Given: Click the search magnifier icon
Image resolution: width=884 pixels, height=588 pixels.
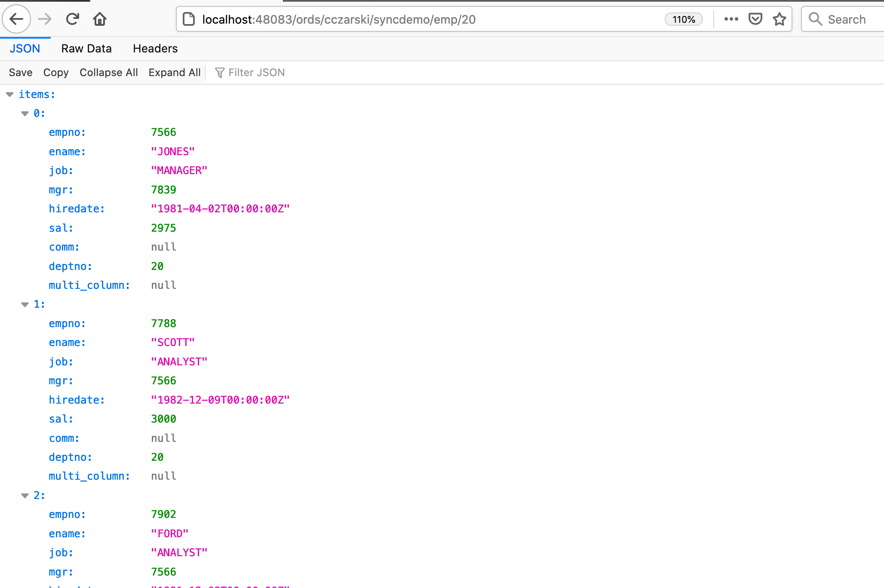Looking at the screenshot, I should 816,19.
